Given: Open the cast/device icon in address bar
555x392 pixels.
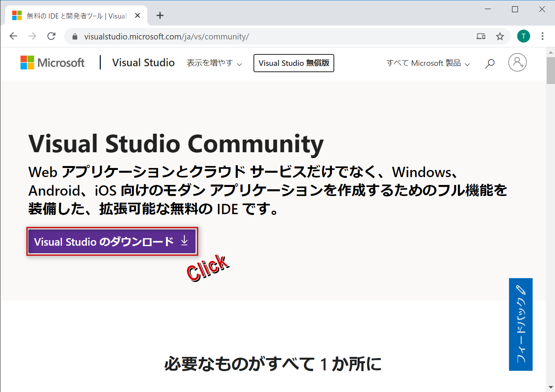Looking at the screenshot, I should pos(481,37).
